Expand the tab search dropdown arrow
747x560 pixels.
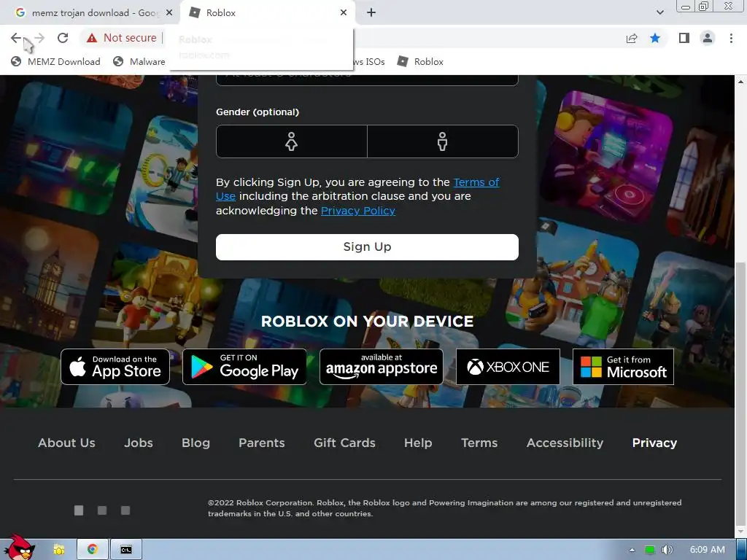tap(659, 13)
